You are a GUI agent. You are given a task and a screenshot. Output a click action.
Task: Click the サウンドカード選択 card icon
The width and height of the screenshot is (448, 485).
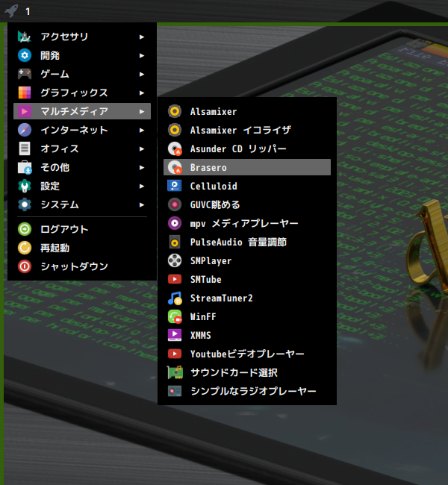[x=175, y=372]
